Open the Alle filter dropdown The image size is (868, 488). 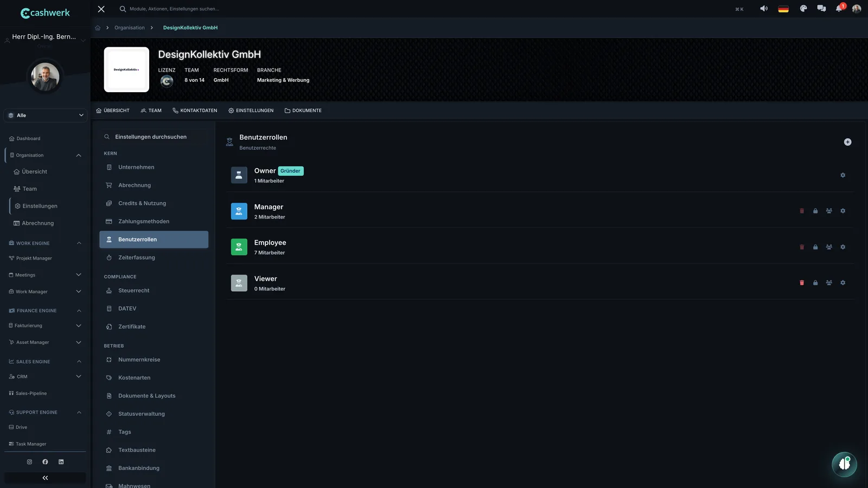click(x=46, y=115)
